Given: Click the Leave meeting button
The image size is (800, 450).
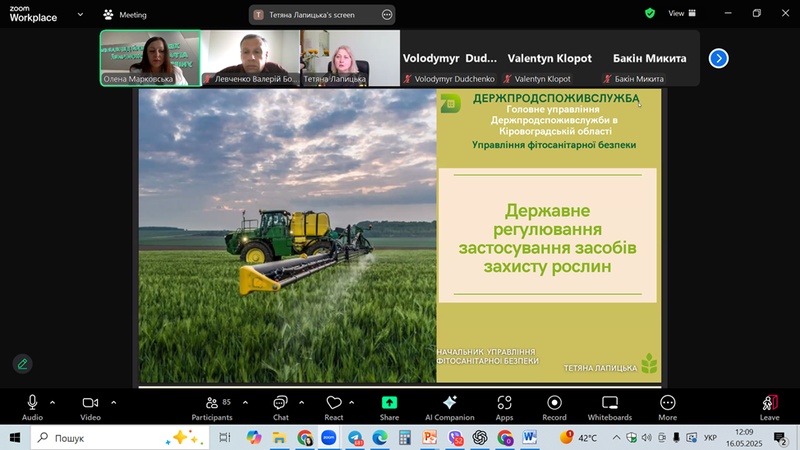Looking at the screenshot, I should click(x=769, y=406).
